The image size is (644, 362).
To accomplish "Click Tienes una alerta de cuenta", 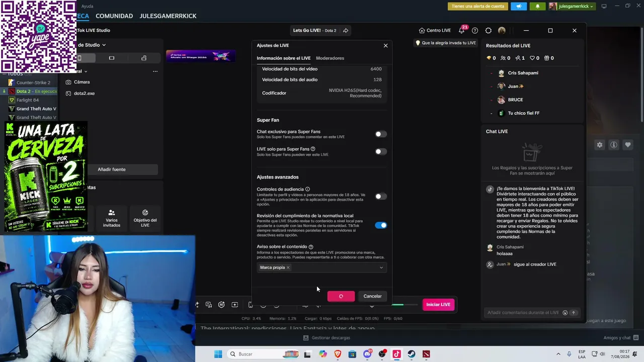I will click(478, 6).
